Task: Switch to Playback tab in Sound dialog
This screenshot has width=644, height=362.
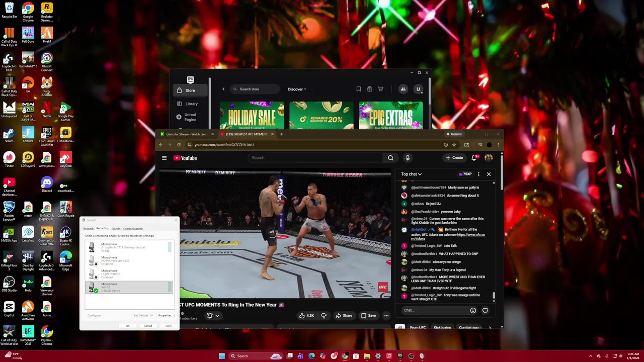Action: point(88,229)
